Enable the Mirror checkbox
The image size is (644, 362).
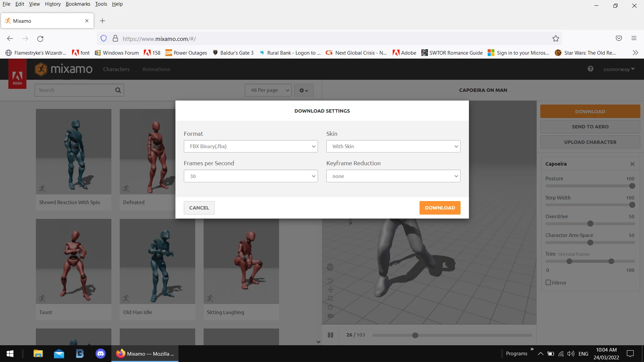[x=548, y=283]
